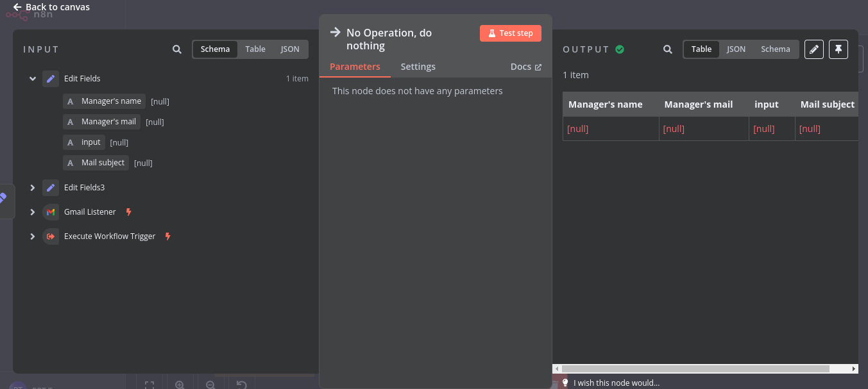Viewport: 868px width, 389px height.
Task: Click the Edit Fields label in input tree
Action: click(x=82, y=79)
